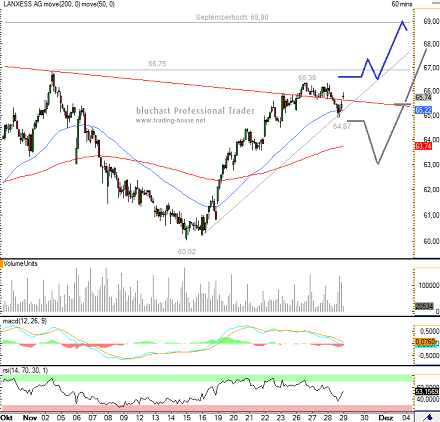Viewport: 440px width, 422px height.
Task: Click date "23" on the time axis
Action: coord(281,418)
